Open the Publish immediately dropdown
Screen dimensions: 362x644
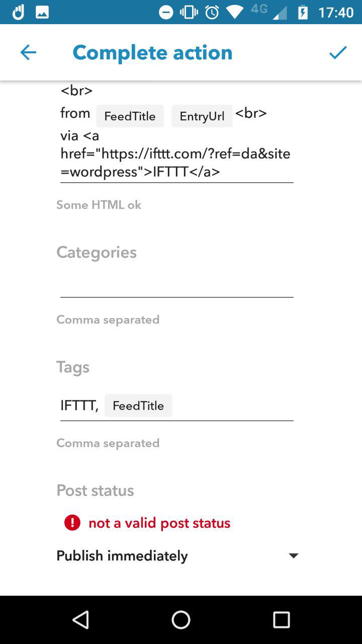(x=122, y=555)
